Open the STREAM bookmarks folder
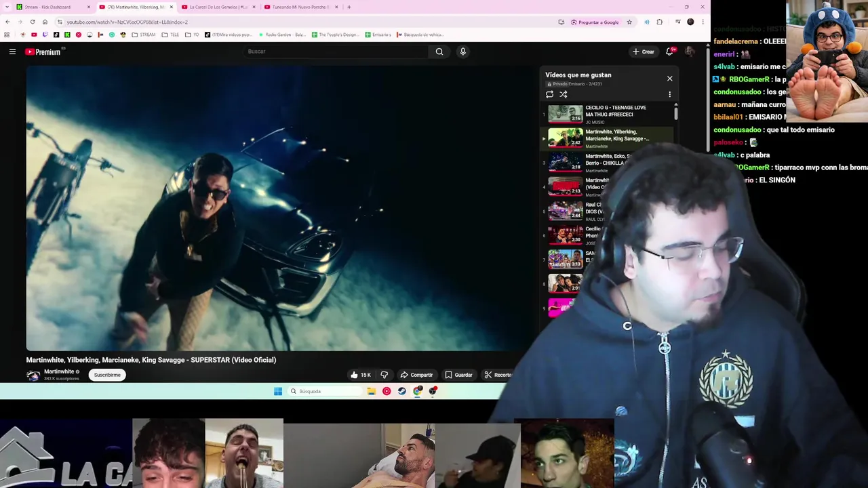 coord(143,35)
